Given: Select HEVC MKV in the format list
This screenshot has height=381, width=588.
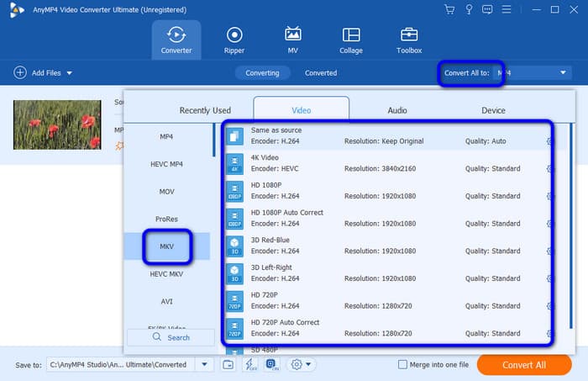Looking at the screenshot, I should [166, 274].
